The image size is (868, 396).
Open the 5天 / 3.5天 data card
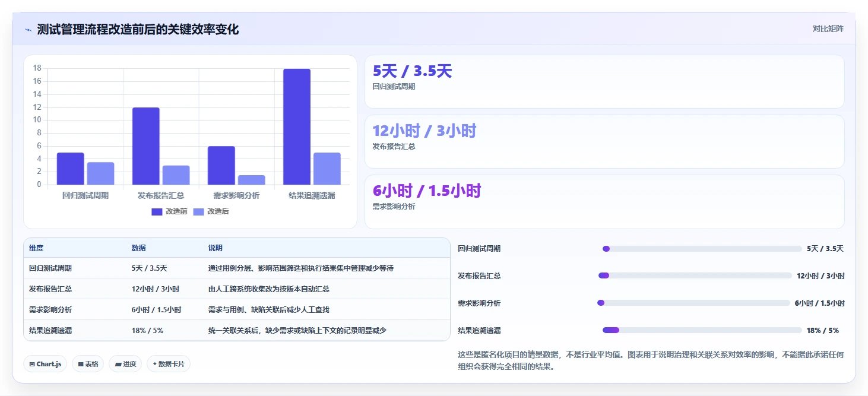[x=604, y=82]
